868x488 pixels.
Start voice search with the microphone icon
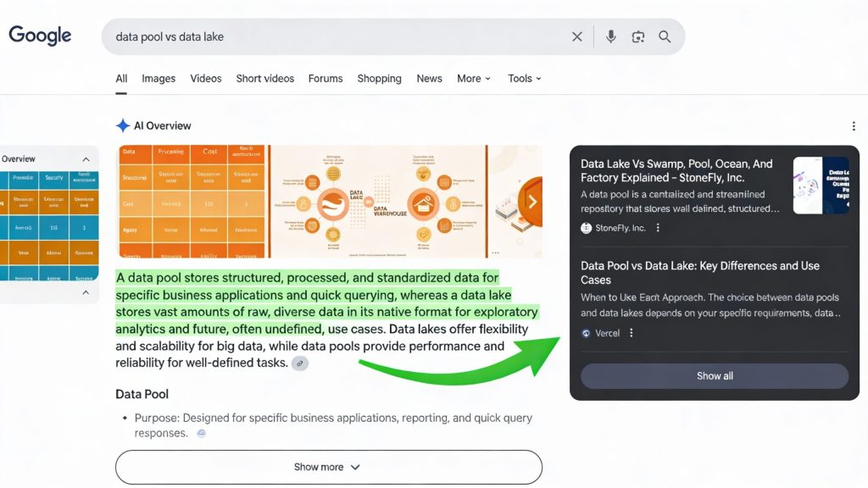point(610,36)
